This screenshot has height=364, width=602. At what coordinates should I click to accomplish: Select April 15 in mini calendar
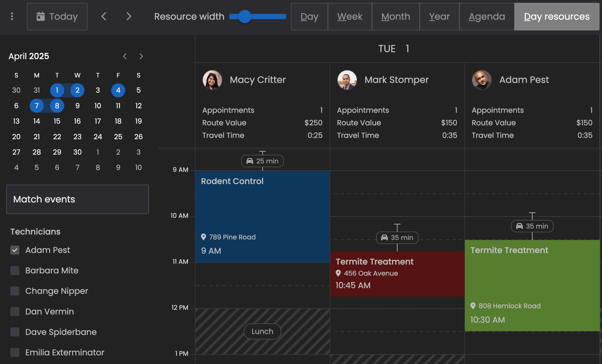57,121
